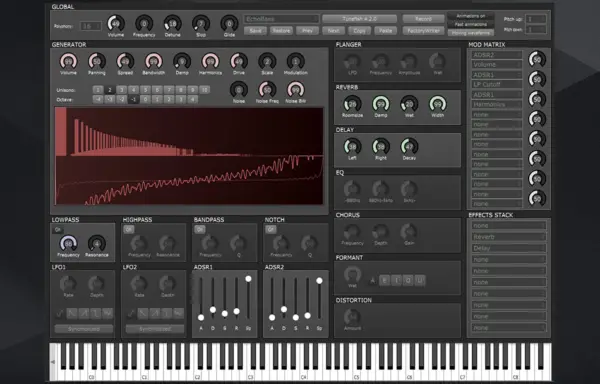The height and width of the screenshot is (384, 600).
Task: Click the Global Glide knob
Action: tap(229, 24)
